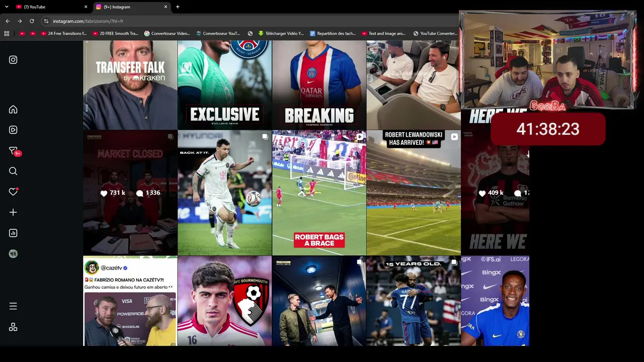644x362 pixels.
Task: Open the tunnel handshake post
Action: coord(319,301)
